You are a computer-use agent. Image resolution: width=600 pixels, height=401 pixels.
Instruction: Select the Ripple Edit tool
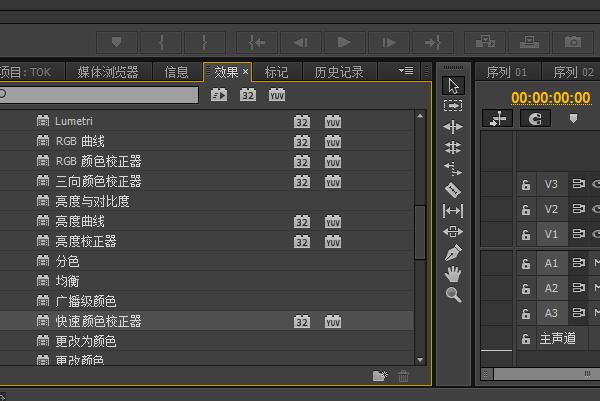453,127
